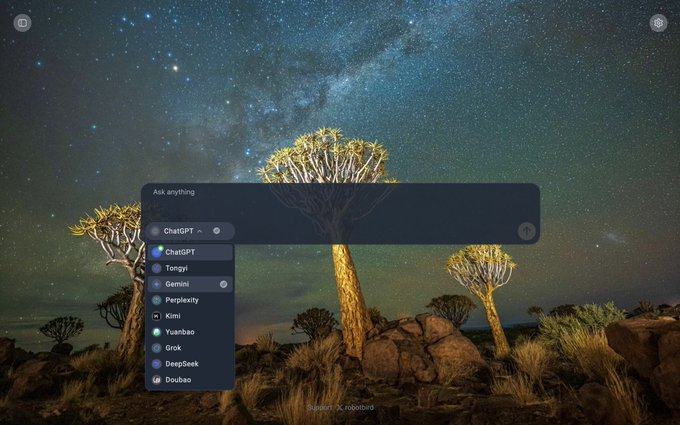Open the robotbird X profile link

pyautogui.click(x=355, y=408)
